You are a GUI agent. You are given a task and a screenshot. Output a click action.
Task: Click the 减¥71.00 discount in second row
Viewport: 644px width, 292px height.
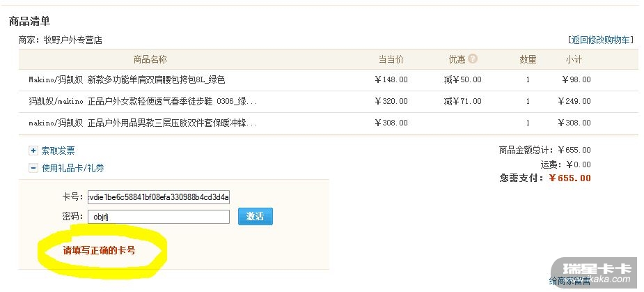(x=462, y=102)
